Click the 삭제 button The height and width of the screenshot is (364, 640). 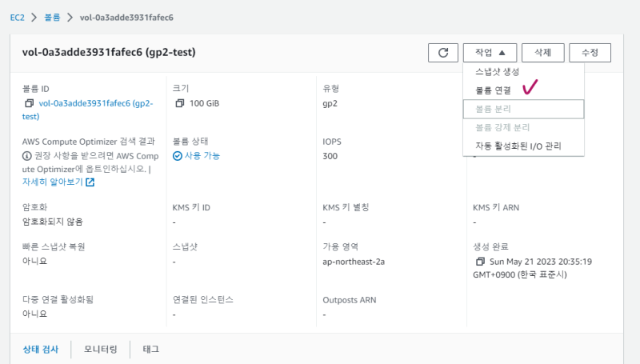[543, 53]
